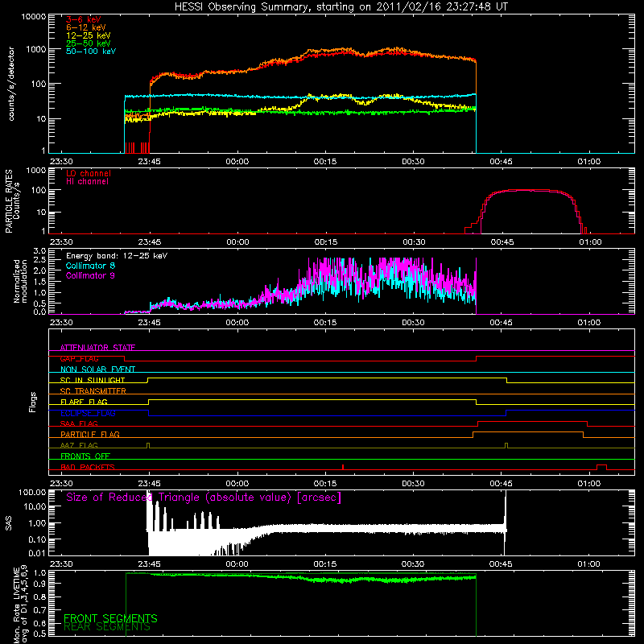Select the 25-50 keV legend label
The width and height of the screenshot is (644, 644).
[89, 43]
